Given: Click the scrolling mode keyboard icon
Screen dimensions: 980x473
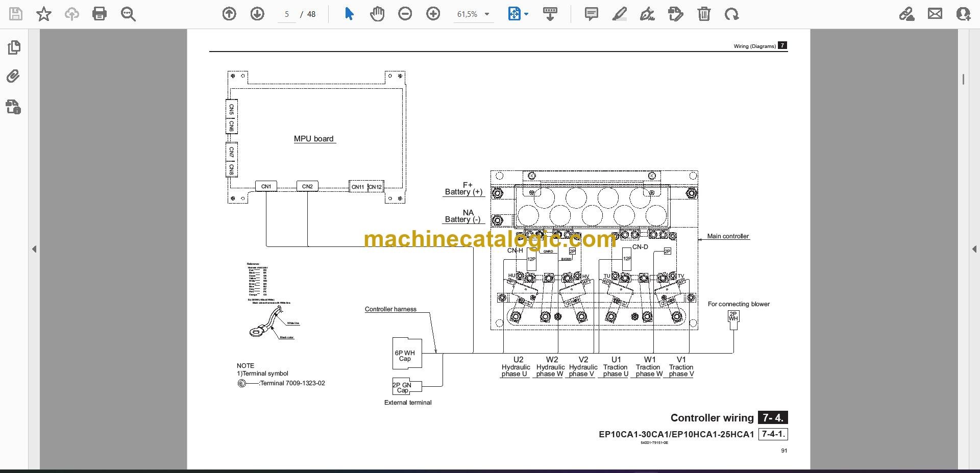Looking at the screenshot, I should tap(550, 14).
